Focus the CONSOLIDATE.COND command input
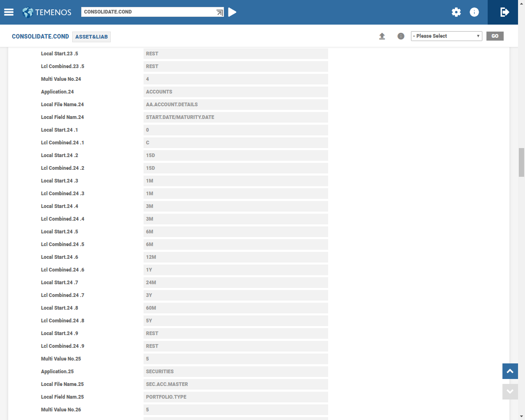Screen dimensions: 525x420 pyautogui.click(x=148, y=12)
